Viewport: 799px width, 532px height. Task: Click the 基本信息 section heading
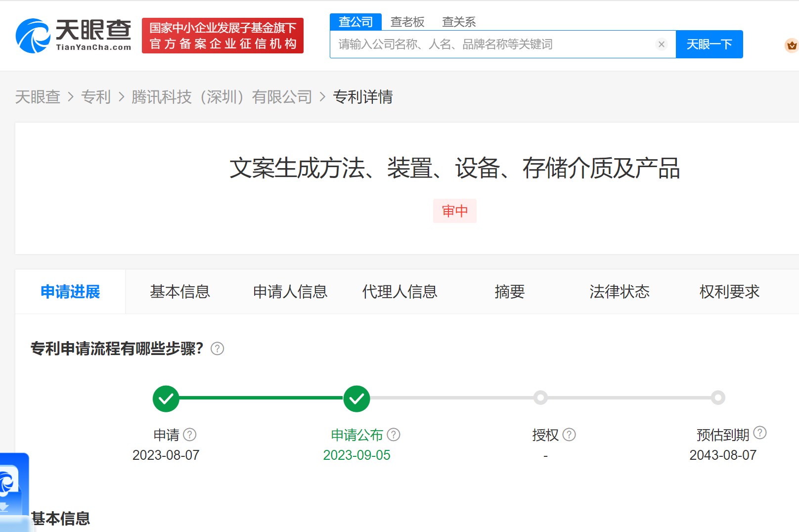[x=60, y=519]
